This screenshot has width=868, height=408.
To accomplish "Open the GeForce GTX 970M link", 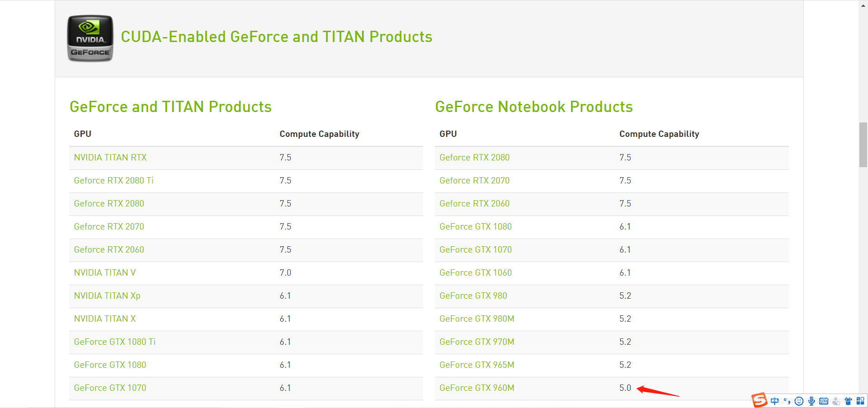I will [477, 342].
